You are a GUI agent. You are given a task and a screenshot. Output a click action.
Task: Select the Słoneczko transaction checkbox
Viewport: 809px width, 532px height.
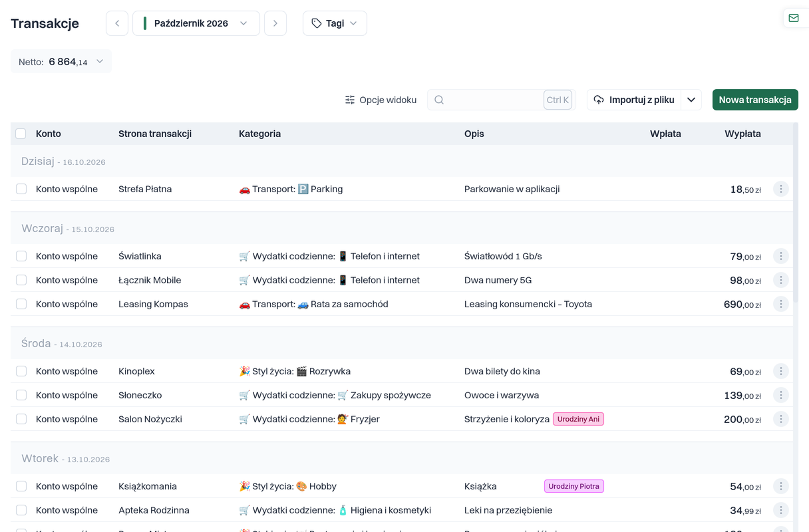click(x=21, y=395)
